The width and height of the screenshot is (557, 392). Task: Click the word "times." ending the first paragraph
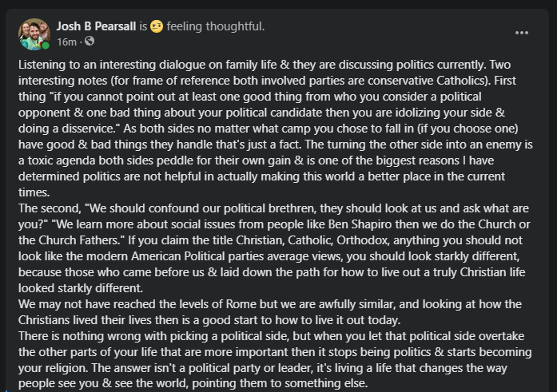pos(34,192)
